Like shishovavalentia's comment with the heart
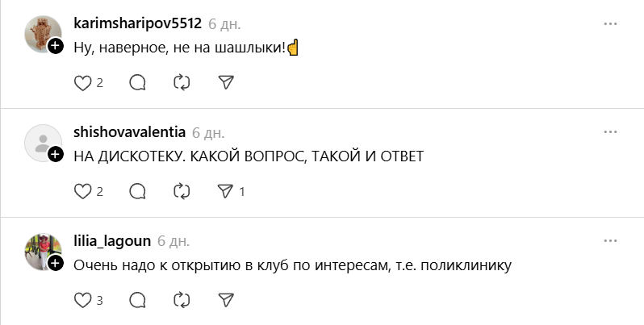Image resolution: width=644 pixels, height=325 pixels. point(82,191)
